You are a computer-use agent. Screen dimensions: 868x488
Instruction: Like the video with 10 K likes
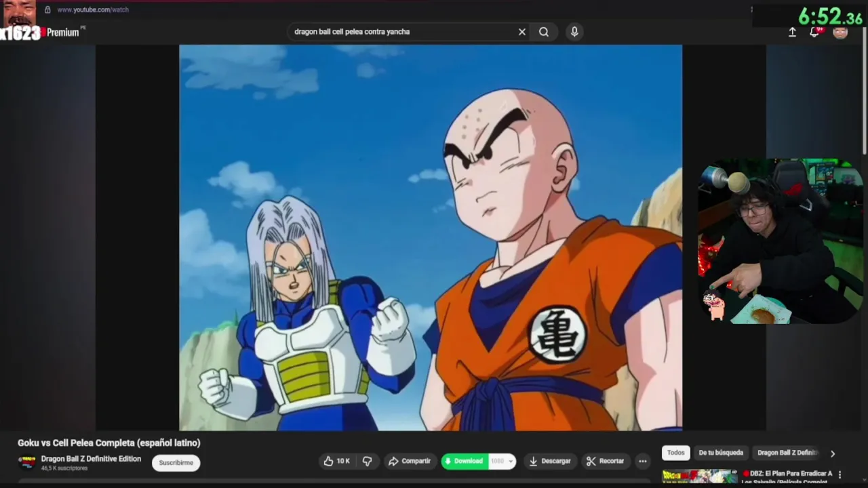337,461
